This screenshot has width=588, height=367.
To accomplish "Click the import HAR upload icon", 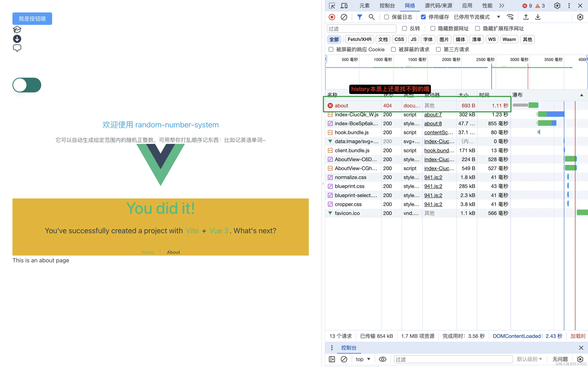I will (x=526, y=17).
